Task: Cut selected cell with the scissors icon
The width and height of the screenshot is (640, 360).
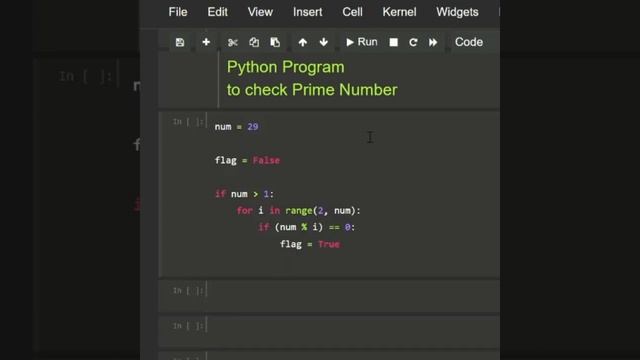Action: pyautogui.click(x=233, y=42)
